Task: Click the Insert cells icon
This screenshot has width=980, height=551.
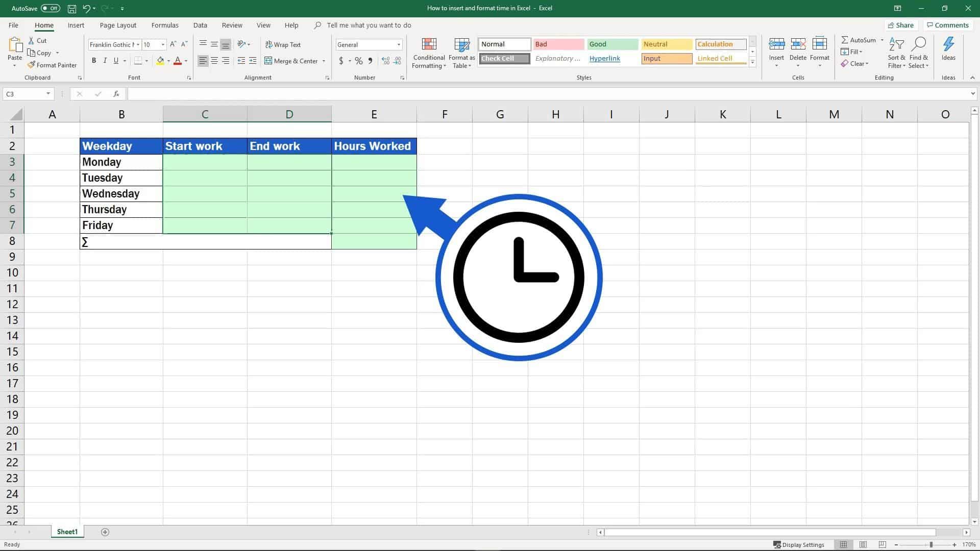Action: tap(776, 45)
